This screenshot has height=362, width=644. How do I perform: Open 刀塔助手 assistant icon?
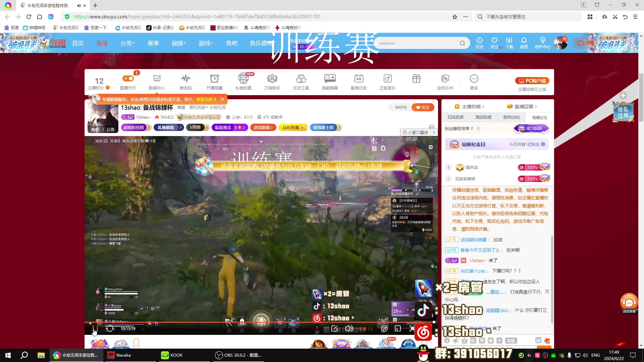coord(272,82)
